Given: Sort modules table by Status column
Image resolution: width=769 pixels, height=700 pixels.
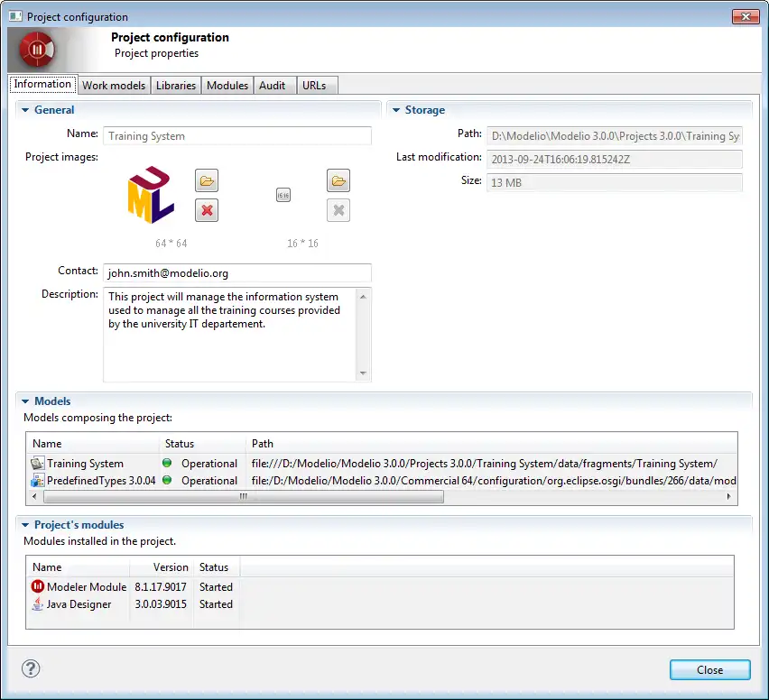Looking at the screenshot, I should pos(217,567).
